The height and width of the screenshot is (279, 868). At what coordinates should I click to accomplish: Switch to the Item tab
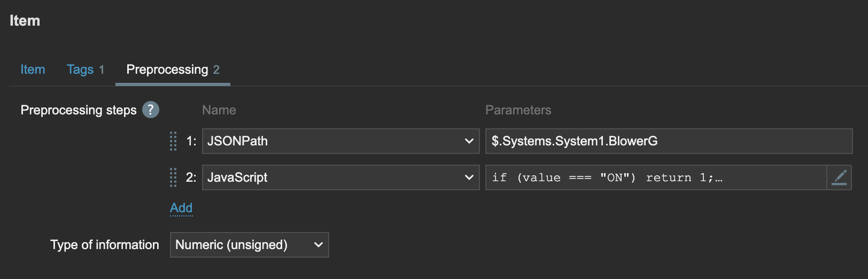tap(33, 69)
